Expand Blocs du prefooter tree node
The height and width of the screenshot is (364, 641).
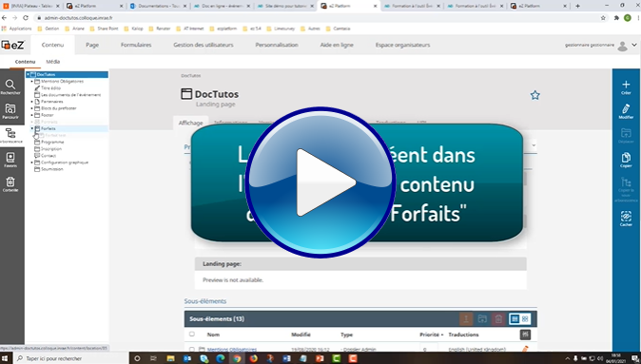point(32,108)
